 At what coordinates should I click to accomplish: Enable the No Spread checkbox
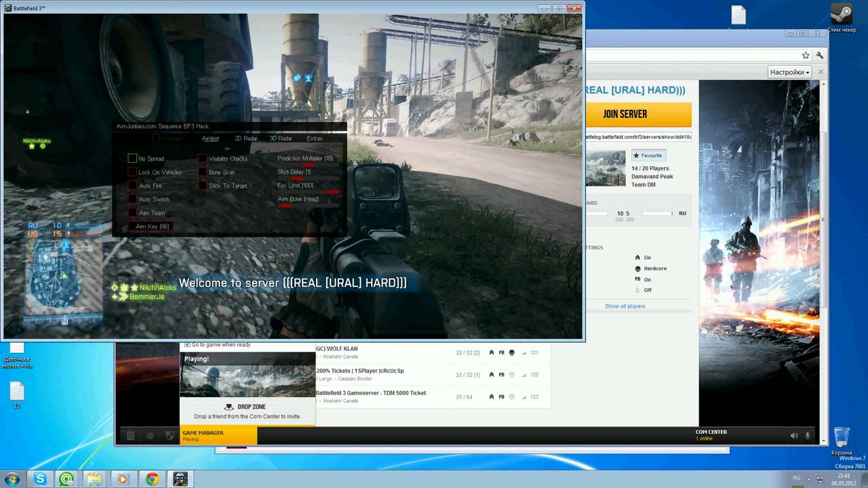pos(132,159)
